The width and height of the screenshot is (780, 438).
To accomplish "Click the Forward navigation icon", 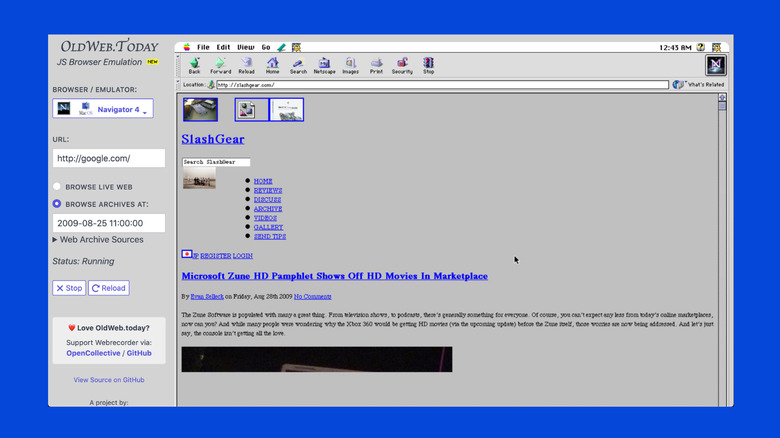I will [220, 64].
